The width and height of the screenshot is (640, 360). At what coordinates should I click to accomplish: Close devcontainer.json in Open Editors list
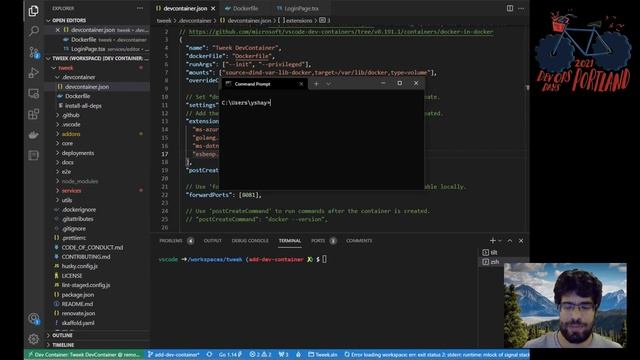pos(58,30)
